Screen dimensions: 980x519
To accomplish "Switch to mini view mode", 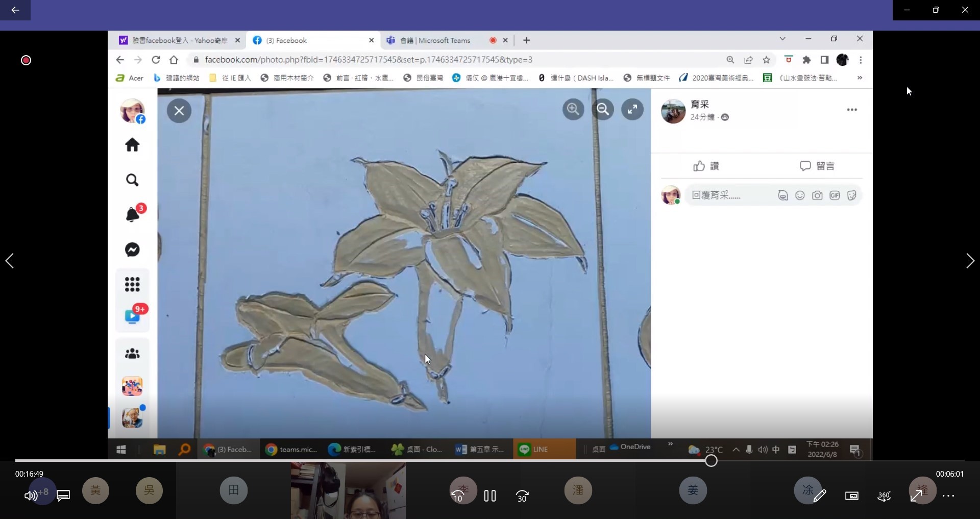I will click(852, 496).
